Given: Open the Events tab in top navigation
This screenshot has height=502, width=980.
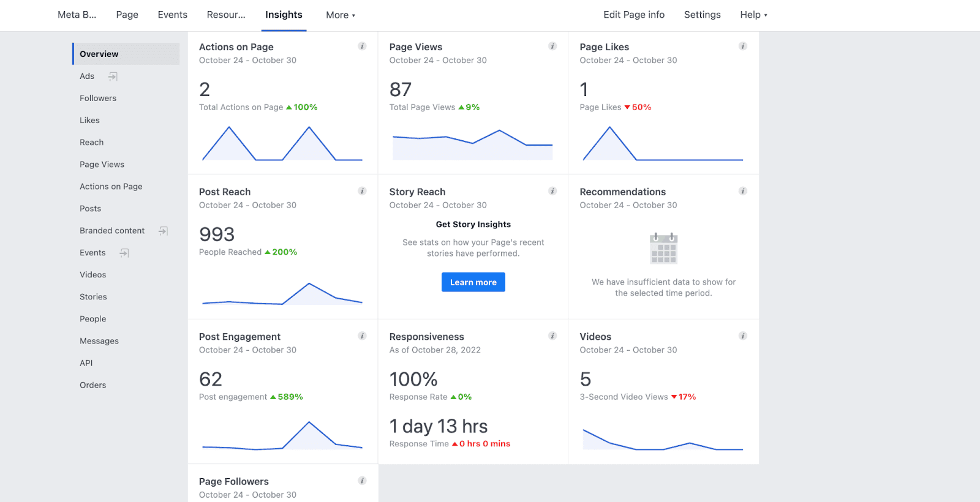Looking at the screenshot, I should coord(172,15).
